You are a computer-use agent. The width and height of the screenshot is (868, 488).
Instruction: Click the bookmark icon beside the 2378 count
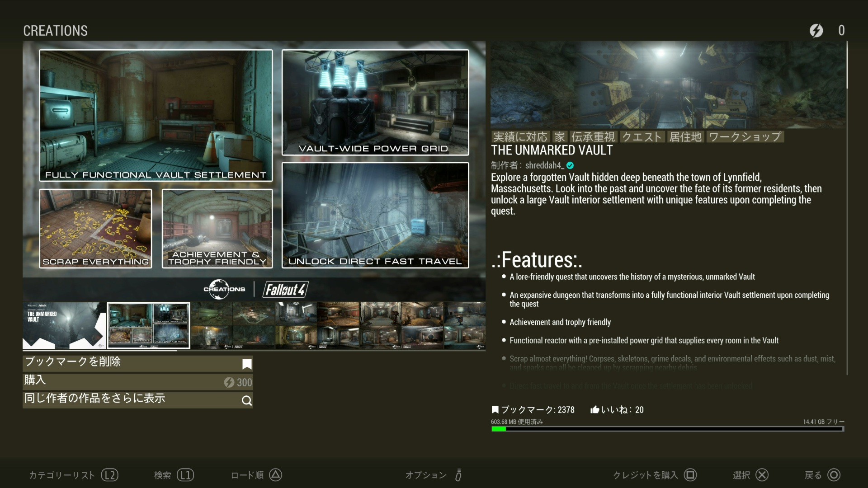click(495, 410)
